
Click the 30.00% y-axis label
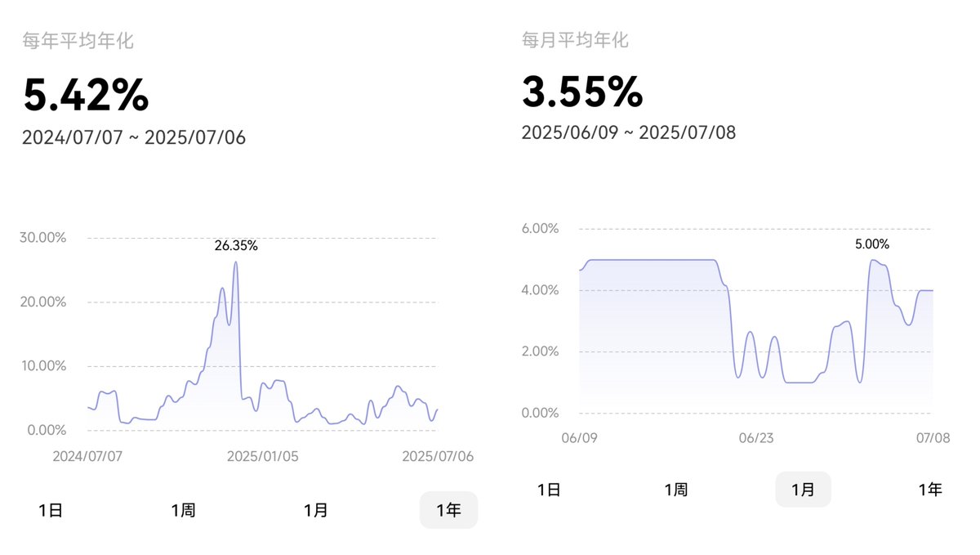coord(42,238)
